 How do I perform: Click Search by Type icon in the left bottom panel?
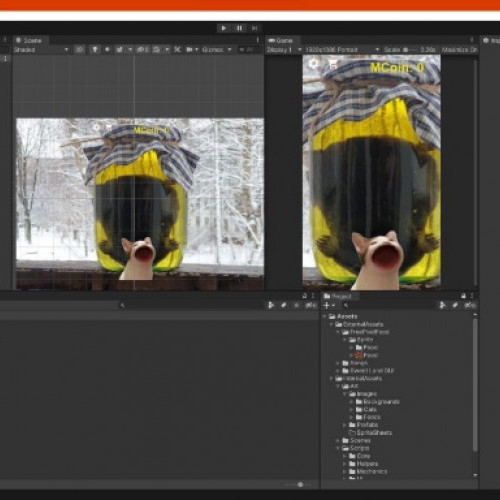tap(271, 305)
